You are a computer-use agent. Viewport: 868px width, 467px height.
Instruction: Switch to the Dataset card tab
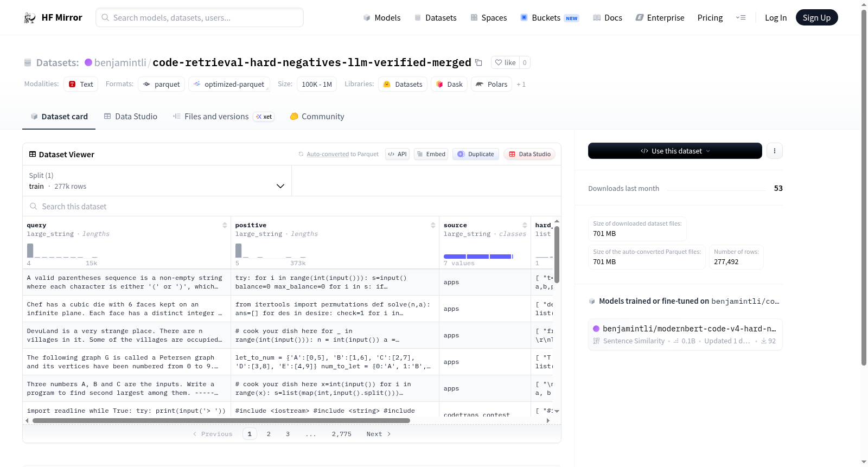click(59, 116)
